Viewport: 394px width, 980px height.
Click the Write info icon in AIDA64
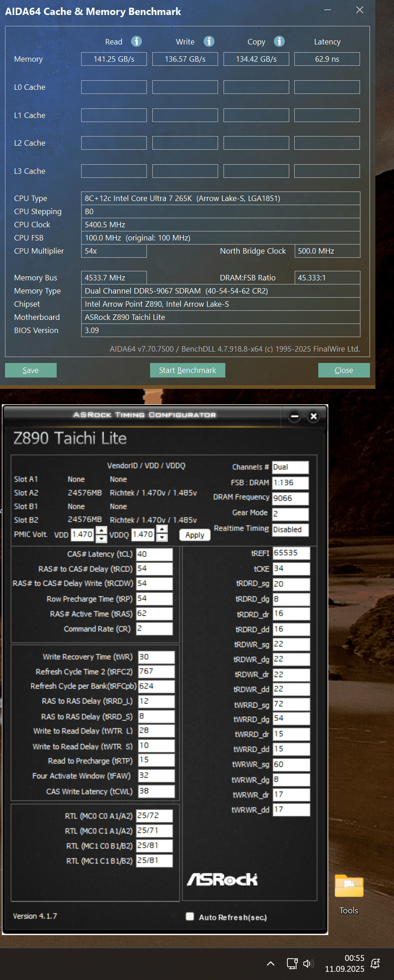pyautogui.click(x=209, y=41)
